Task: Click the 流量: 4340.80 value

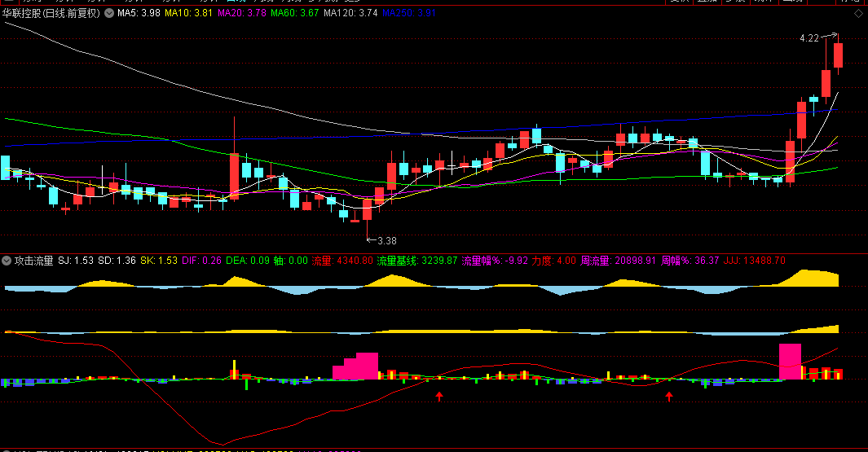Action: tap(342, 261)
